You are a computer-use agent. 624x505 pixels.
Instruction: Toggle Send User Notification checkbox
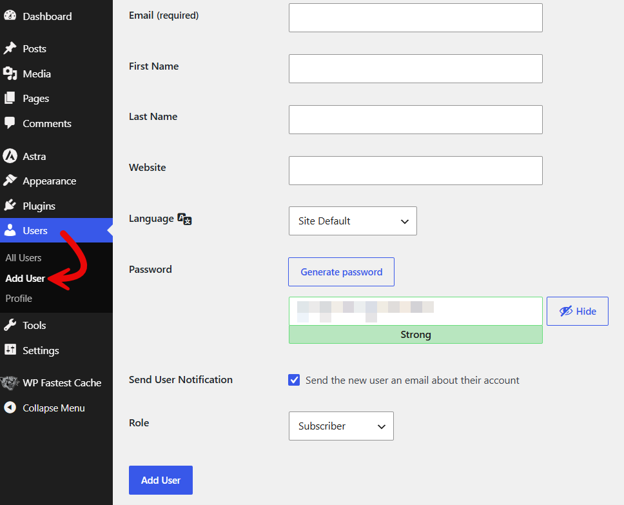(x=294, y=380)
